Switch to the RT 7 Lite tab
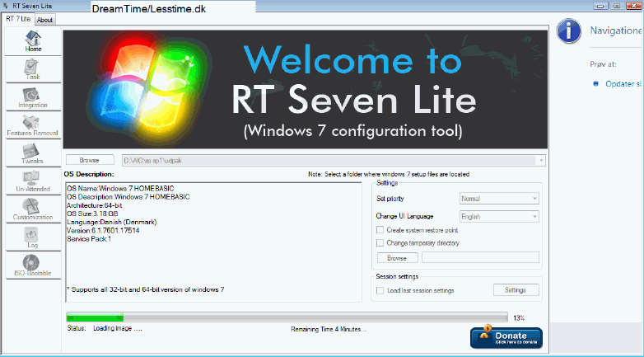The width and height of the screenshot is (644, 357). coord(18,19)
